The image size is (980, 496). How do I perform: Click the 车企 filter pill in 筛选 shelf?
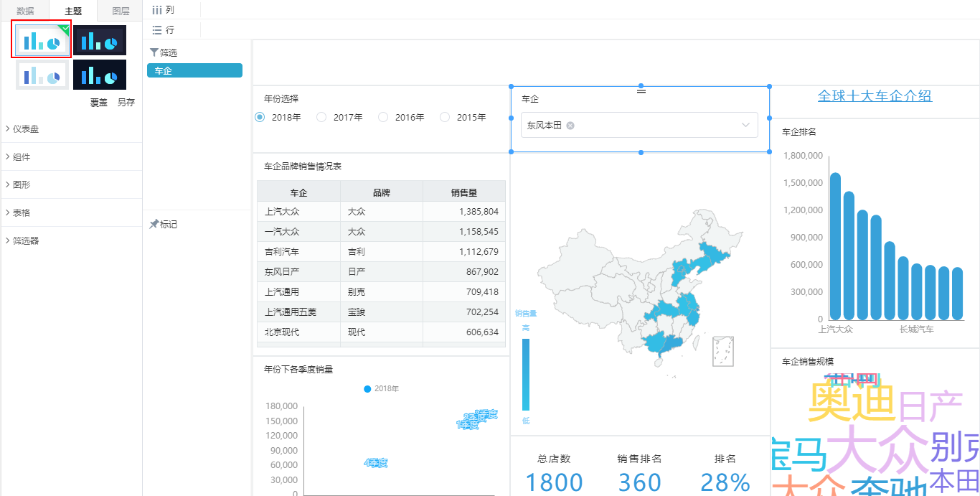point(194,70)
